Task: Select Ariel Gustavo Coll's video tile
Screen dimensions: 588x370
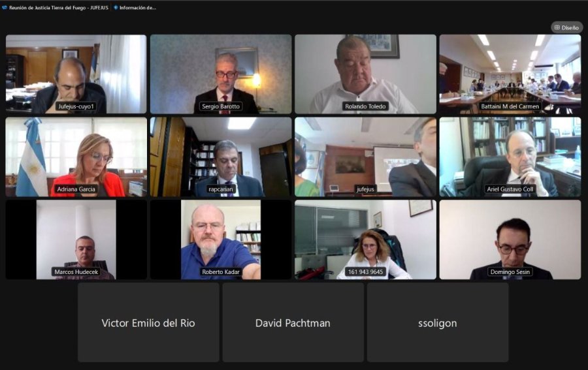Action: [x=510, y=157]
